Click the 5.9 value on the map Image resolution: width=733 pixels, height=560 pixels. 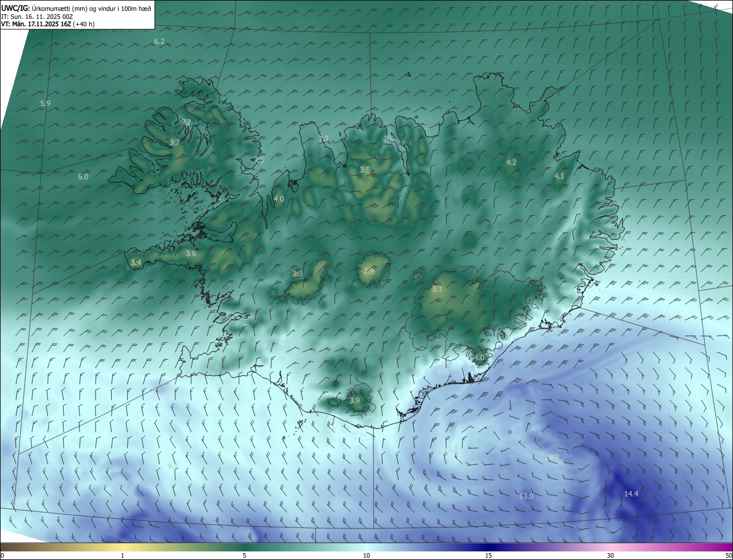(x=45, y=104)
